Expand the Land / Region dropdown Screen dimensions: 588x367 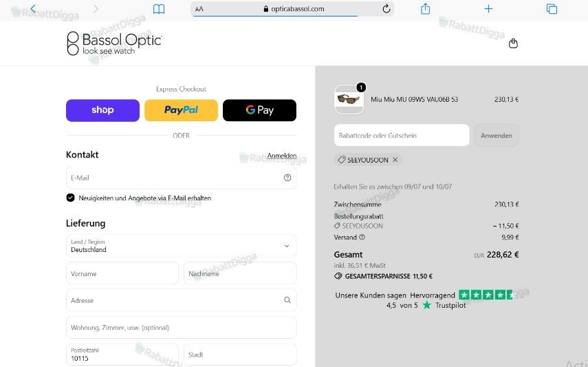tap(181, 246)
